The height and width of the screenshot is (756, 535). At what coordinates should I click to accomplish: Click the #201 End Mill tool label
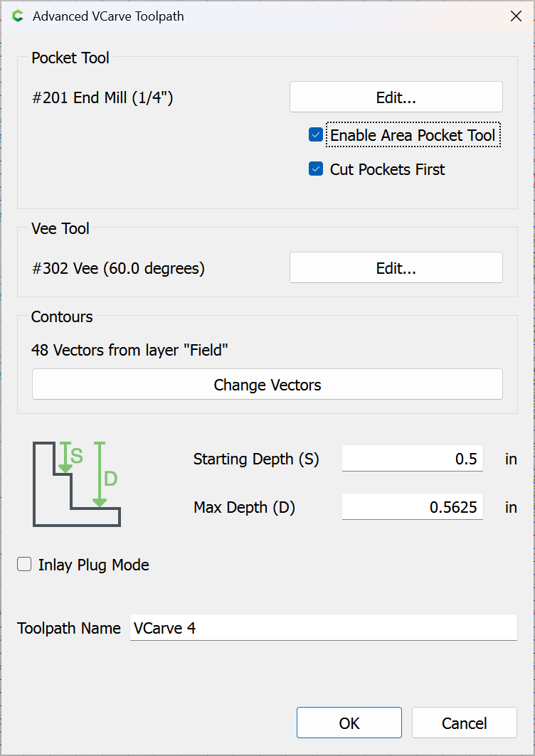(102, 97)
